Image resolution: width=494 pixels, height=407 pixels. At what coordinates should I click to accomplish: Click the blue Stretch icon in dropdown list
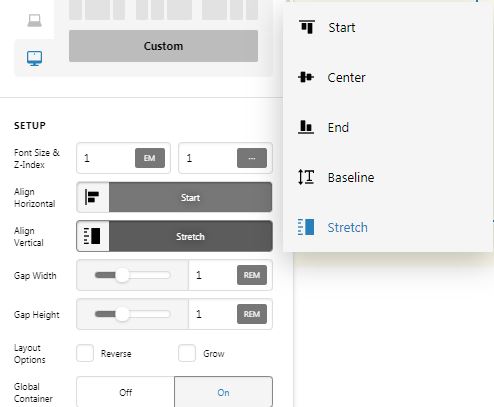click(x=306, y=227)
